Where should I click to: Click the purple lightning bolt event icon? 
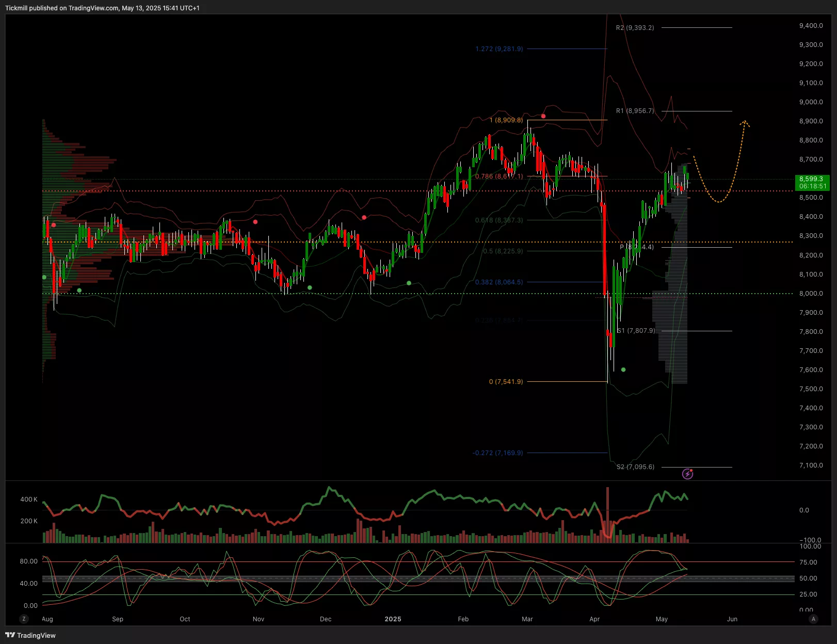687,474
